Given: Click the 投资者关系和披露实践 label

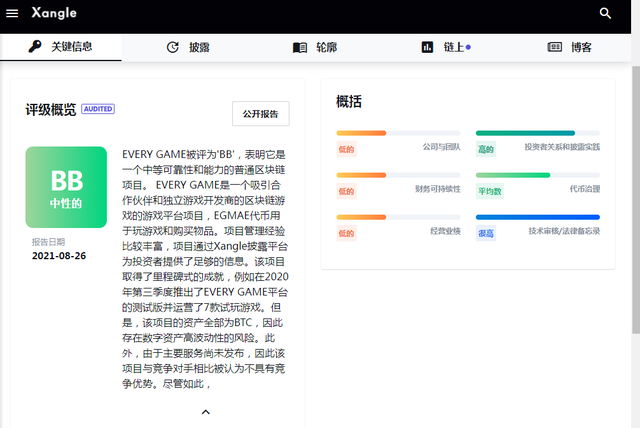Looking at the screenshot, I should click(x=562, y=147).
